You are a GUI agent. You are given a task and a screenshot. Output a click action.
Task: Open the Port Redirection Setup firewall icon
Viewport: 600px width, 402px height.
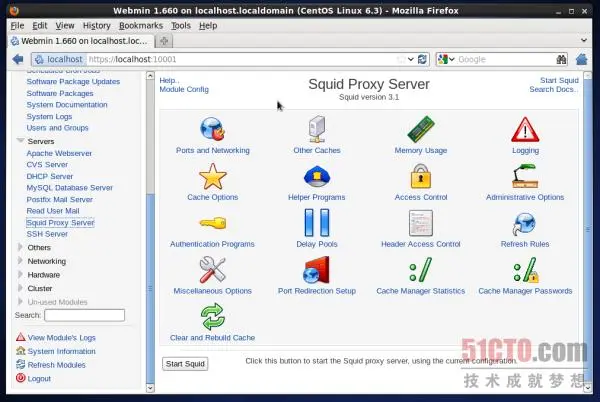coord(316,270)
